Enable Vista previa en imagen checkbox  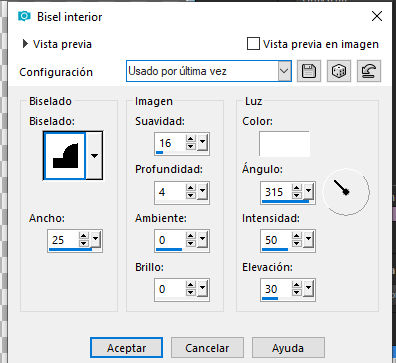tap(253, 44)
